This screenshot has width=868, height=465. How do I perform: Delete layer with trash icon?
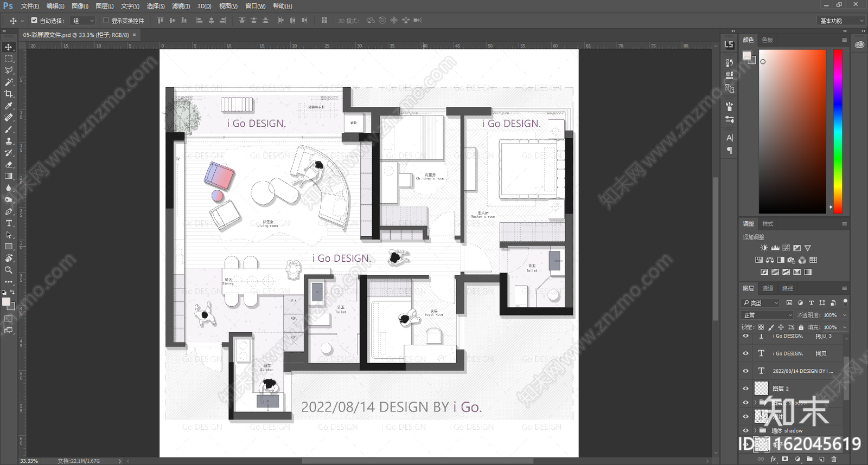point(834,459)
